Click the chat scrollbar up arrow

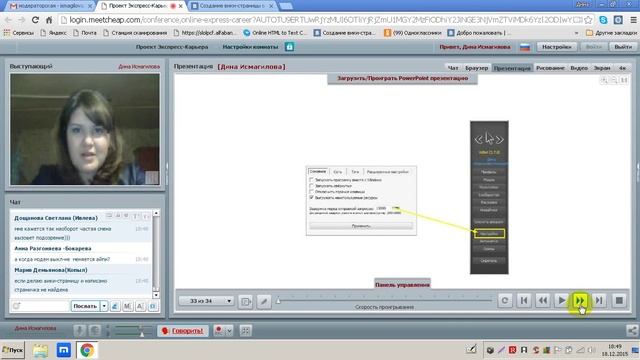(x=156, y=213)
